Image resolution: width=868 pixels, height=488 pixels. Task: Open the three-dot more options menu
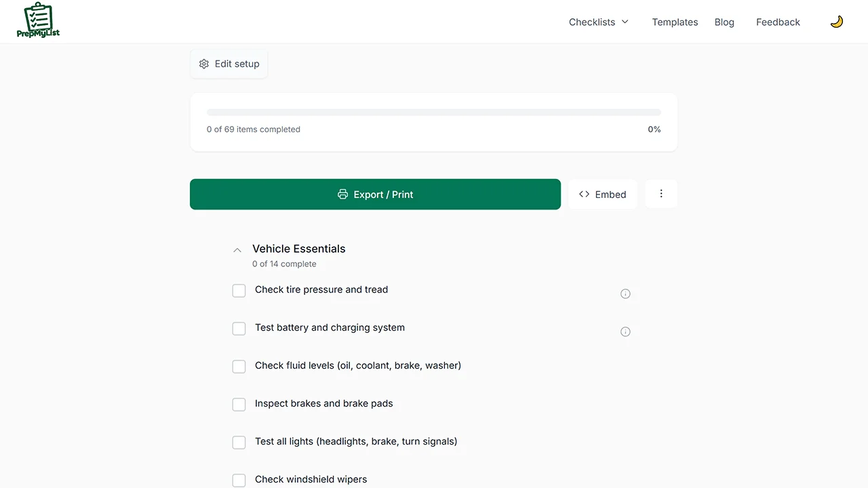coord(661,194)
